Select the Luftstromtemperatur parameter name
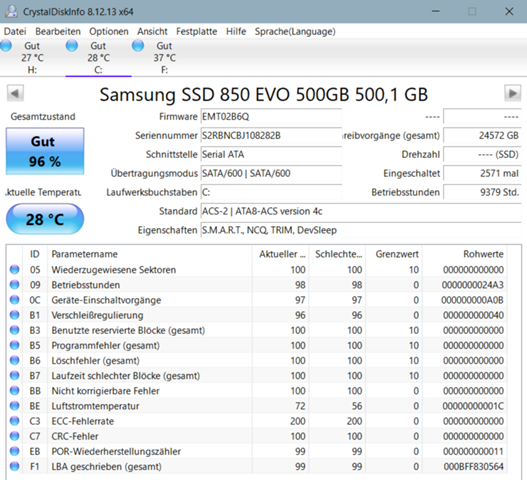Screen dimensions: 527x480 95,406
